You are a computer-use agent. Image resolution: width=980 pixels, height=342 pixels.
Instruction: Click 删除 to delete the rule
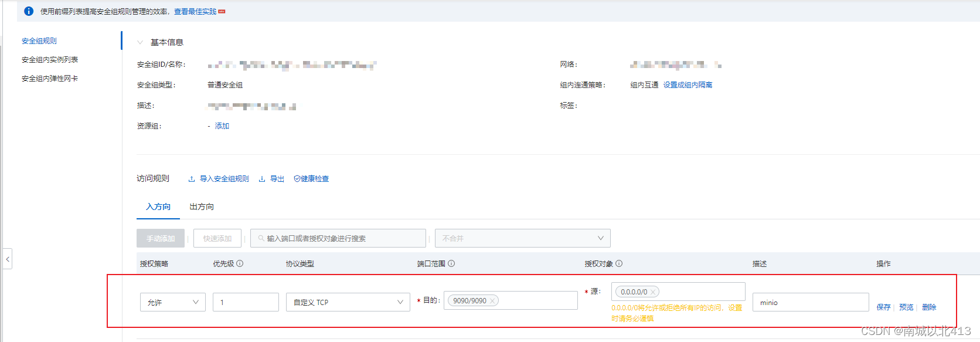pos(929,307)
